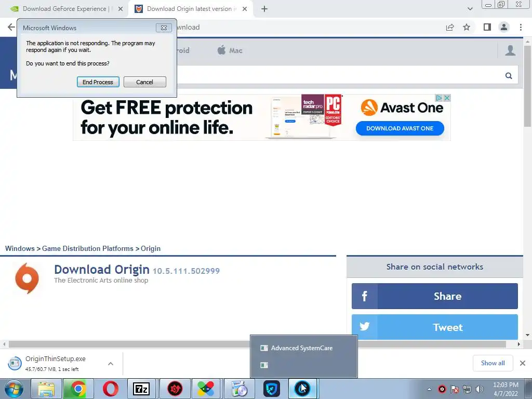Open the colorful clover taskbar icon

pos(206,389)
